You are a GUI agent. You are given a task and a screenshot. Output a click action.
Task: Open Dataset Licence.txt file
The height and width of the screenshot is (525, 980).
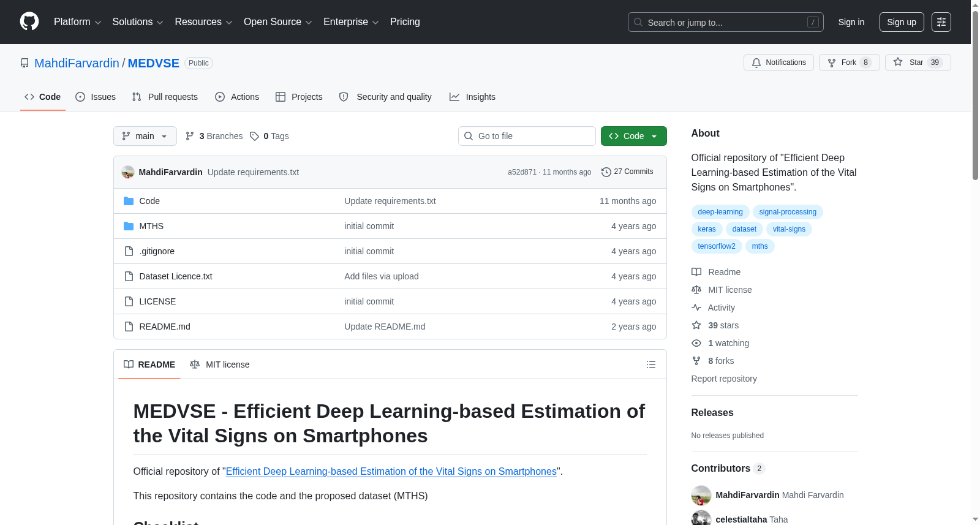point(176,276)
